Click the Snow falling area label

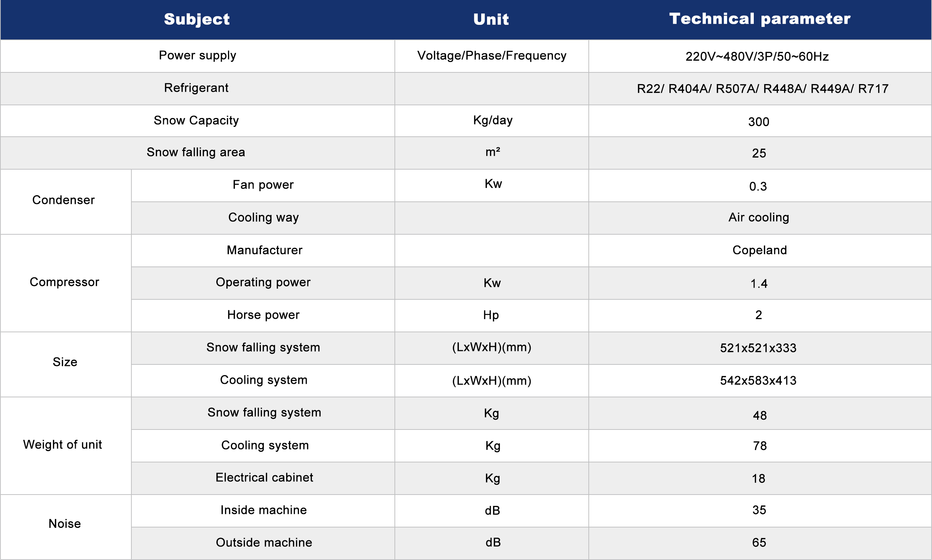[196, 152]
